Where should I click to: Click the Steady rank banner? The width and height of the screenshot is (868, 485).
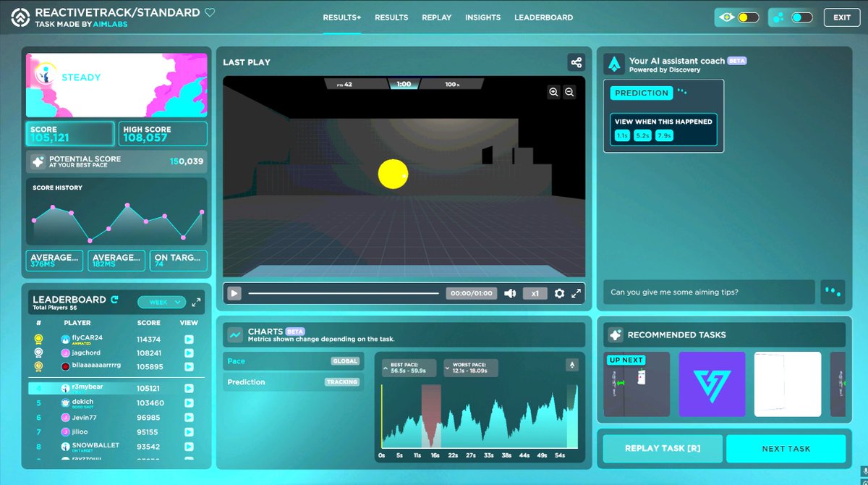pyautogui.click(x=116, y=85)
